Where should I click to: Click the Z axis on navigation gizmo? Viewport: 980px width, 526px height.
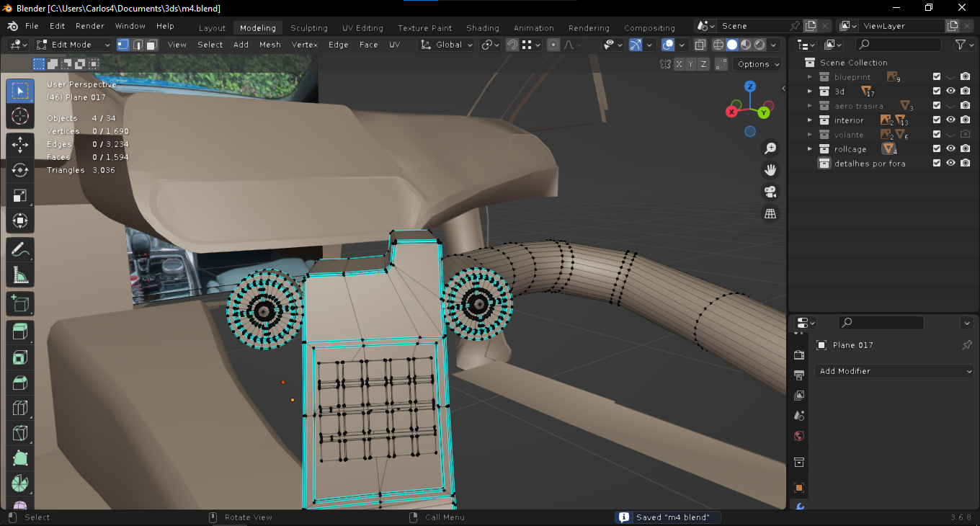(x=750, y=86)
